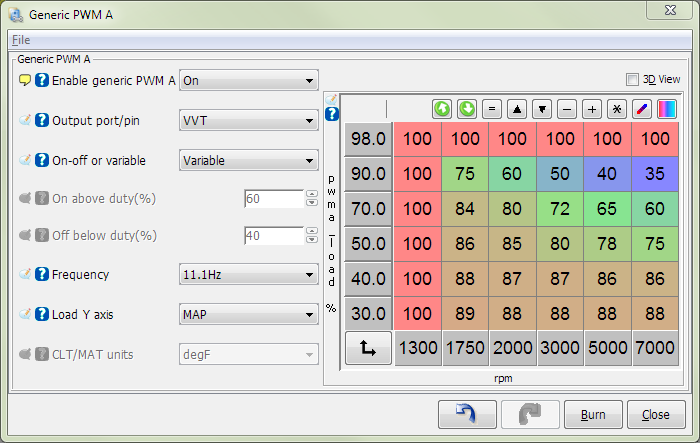Click the black up-triangle increment icon

coord(517,108)
